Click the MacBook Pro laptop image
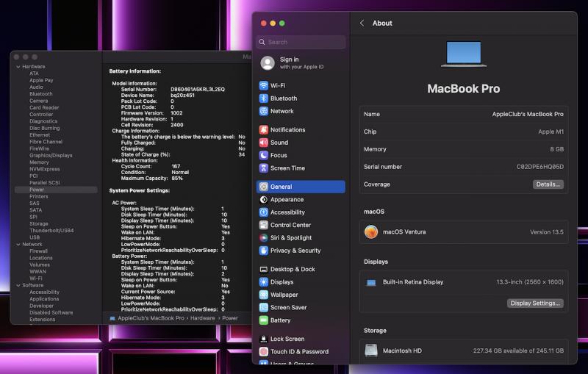This screenshot has width=588, height=374. point(464,54)
